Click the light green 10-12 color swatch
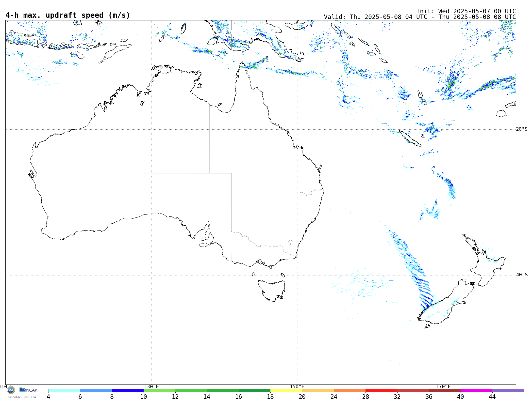The image size is (532, 400). pos(159,390)
